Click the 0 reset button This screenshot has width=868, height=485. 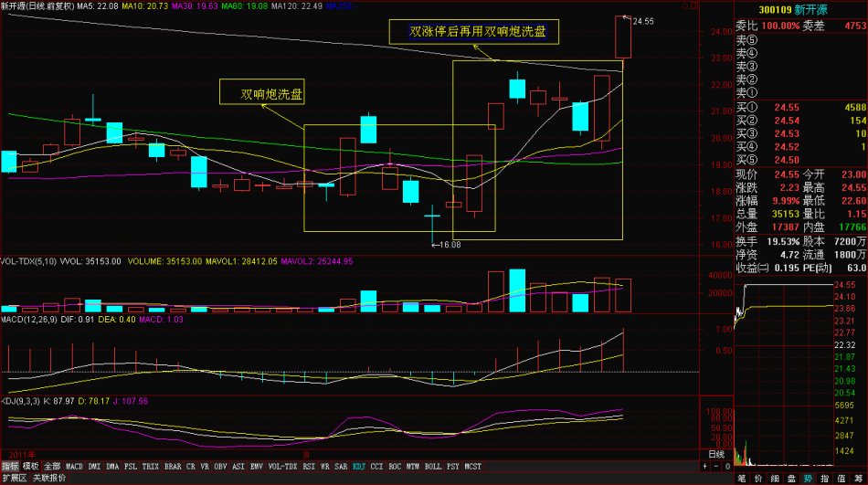pyautogui.click(x=727, y=467)
